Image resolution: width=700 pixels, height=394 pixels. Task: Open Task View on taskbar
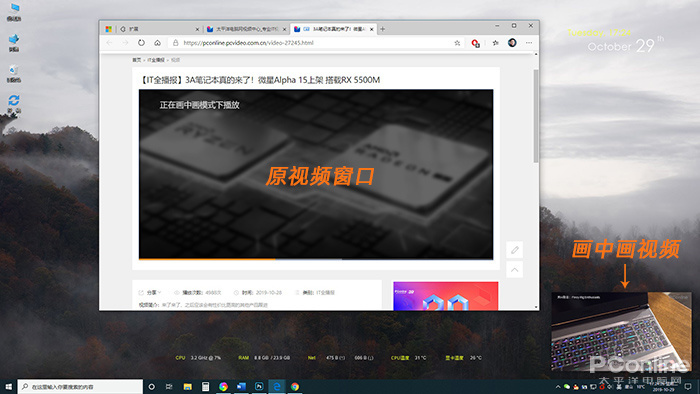point(169,386)
